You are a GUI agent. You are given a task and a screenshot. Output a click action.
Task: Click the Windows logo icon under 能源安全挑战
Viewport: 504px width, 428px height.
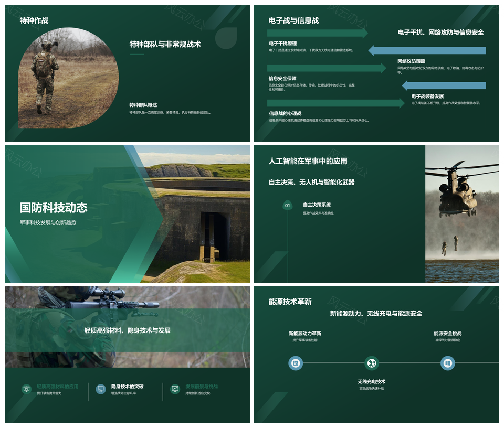point(447,363)
